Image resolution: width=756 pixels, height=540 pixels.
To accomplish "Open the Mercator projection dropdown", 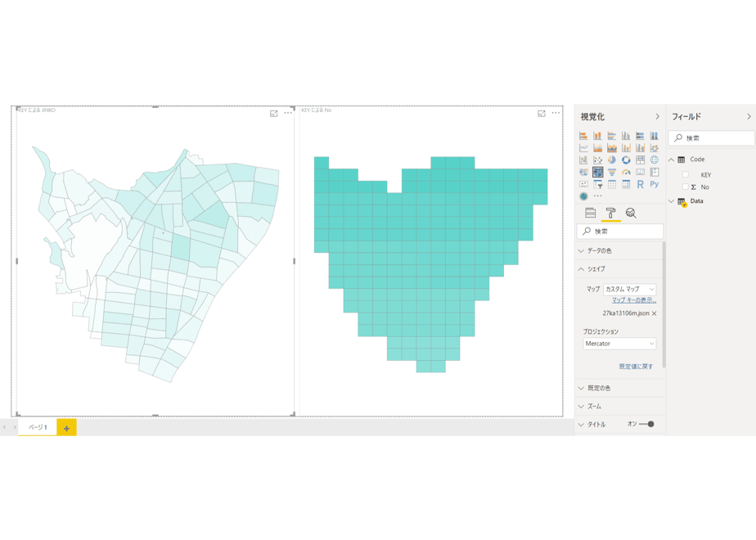I will pyautogui.click(x=619, y=344).
